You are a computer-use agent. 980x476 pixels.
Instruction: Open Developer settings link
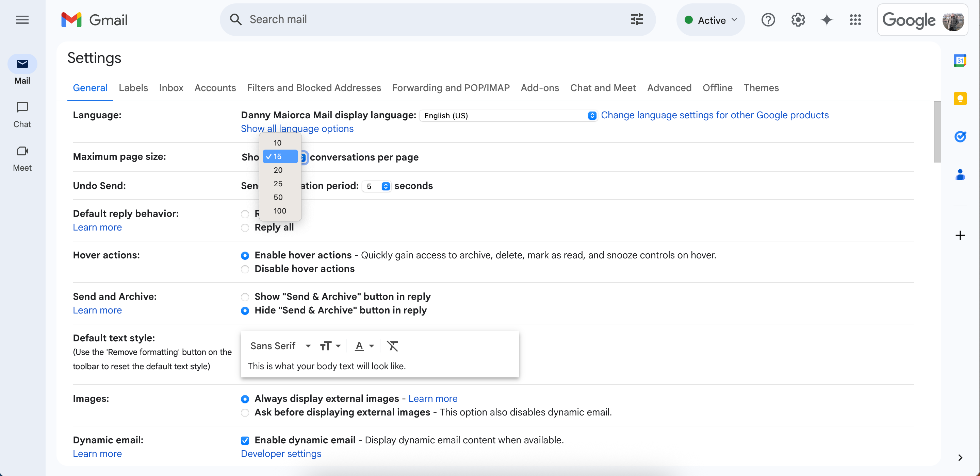click(280, 454)
